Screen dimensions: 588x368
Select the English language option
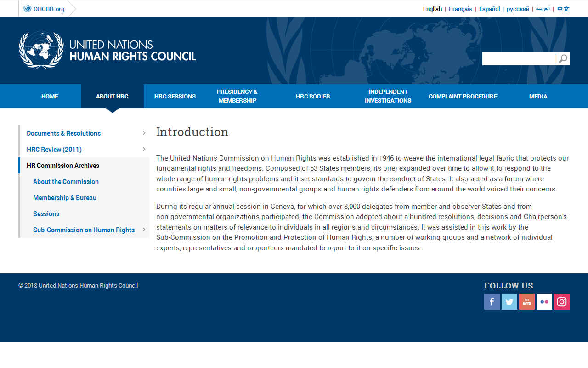point(432,9)
